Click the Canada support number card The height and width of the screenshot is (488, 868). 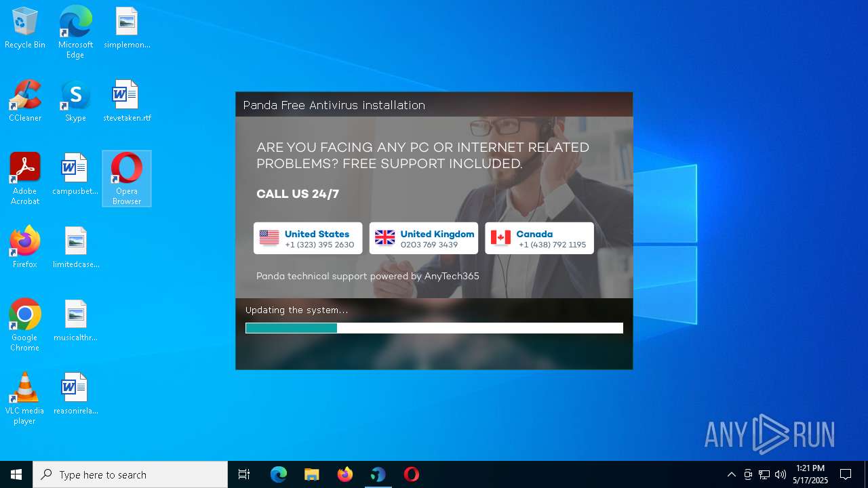point(539,239)
